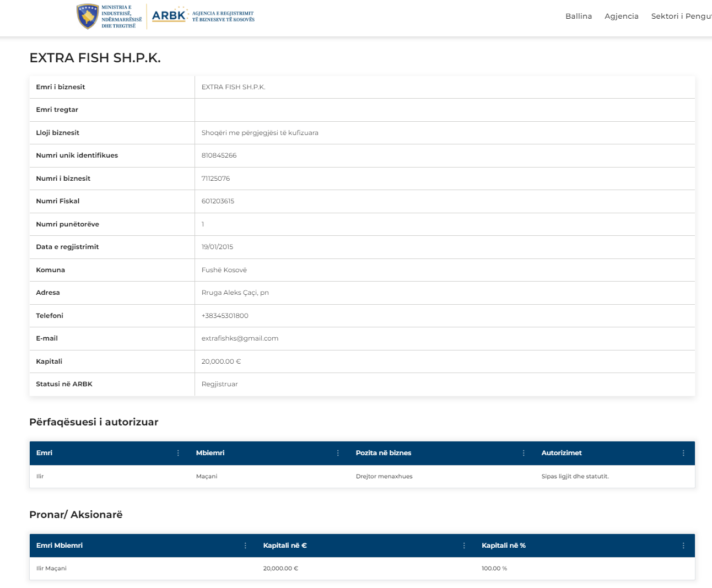Click the 100.00 % share cell
The height and width of the screenshot is (588, 712).
click(494, 569)
